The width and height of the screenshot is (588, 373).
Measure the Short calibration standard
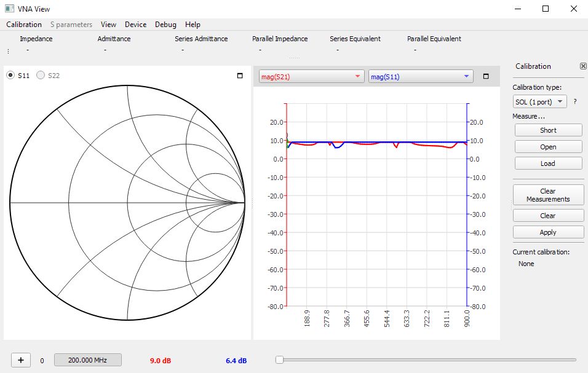click(x=548, y=130)
